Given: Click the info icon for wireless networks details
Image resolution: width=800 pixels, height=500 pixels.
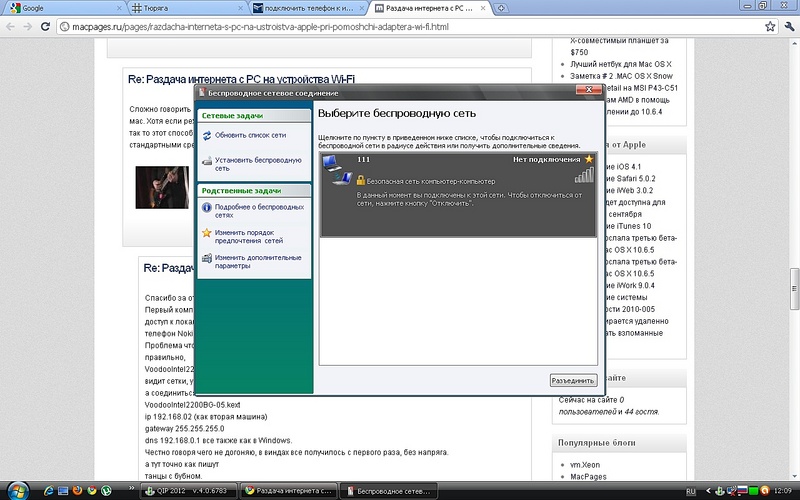Looking at the screenshot, I should [206, 208].
